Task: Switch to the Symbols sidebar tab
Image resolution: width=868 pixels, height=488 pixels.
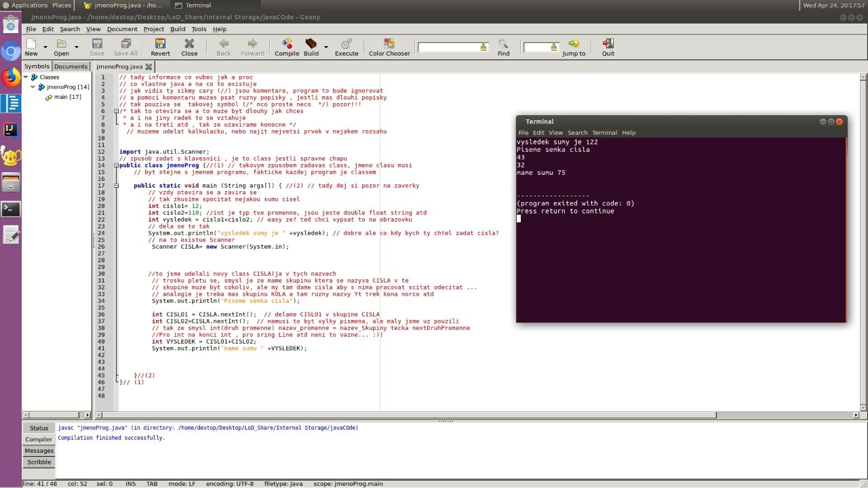Action: click(x=37, y=66)
